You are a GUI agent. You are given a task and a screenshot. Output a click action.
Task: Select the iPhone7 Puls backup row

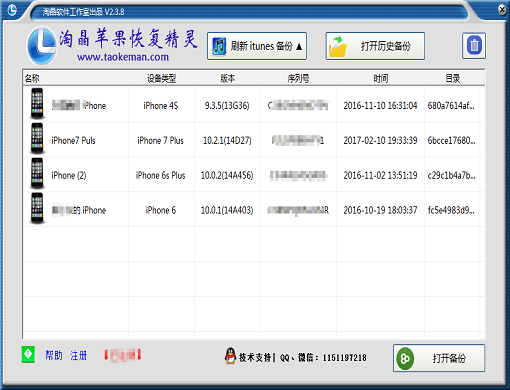(x=254, y=140)
